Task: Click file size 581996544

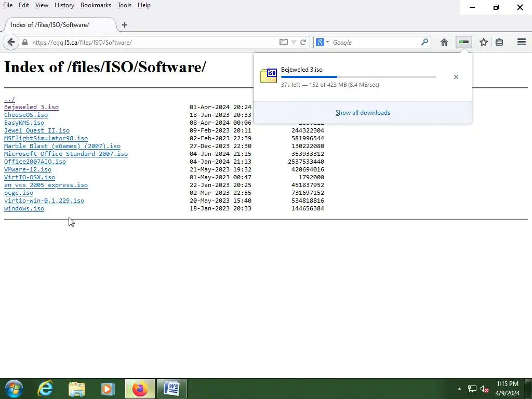Action: (x=308, y=138)
